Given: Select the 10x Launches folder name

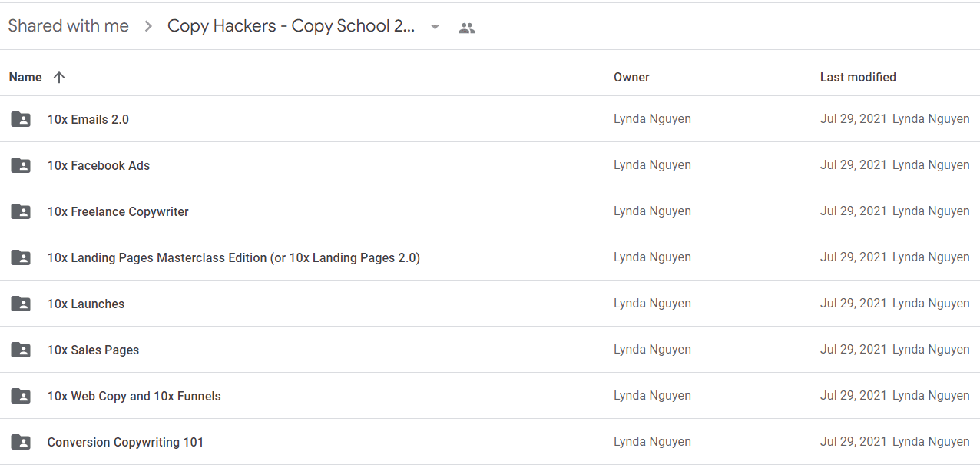Looking at the screenshot, I should coord(86,304).
